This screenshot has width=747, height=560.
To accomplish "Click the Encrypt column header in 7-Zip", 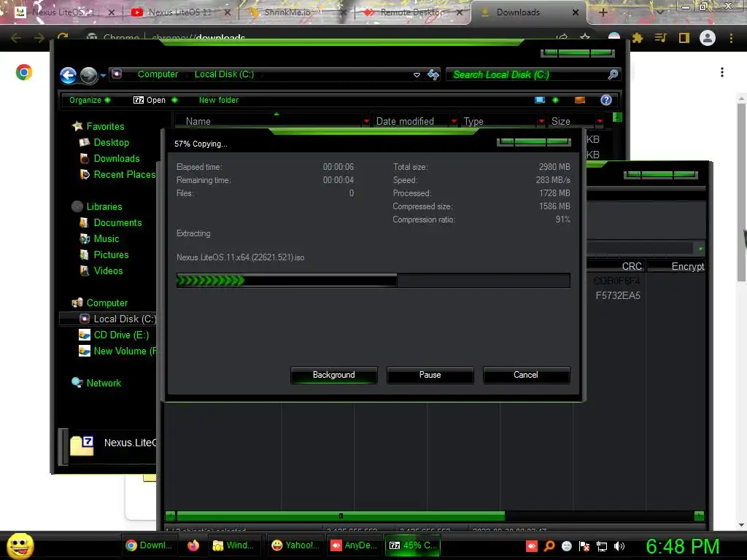I will coord(676,266).
